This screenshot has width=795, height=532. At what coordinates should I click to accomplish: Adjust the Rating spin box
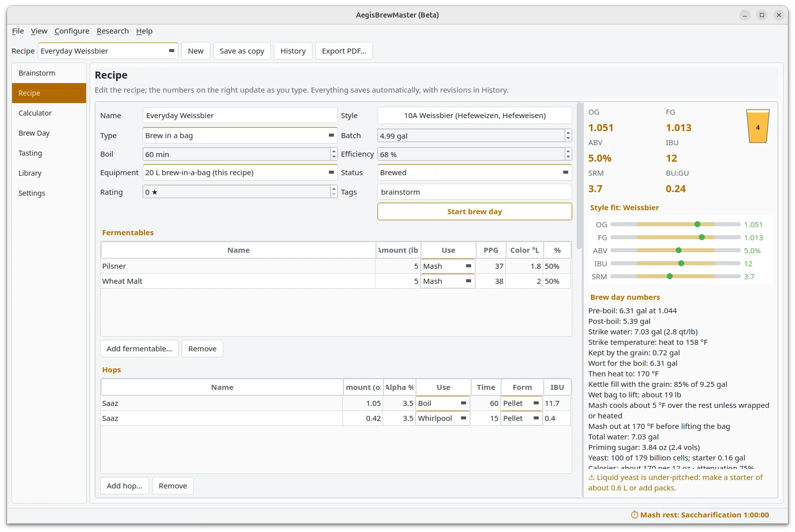240,192
